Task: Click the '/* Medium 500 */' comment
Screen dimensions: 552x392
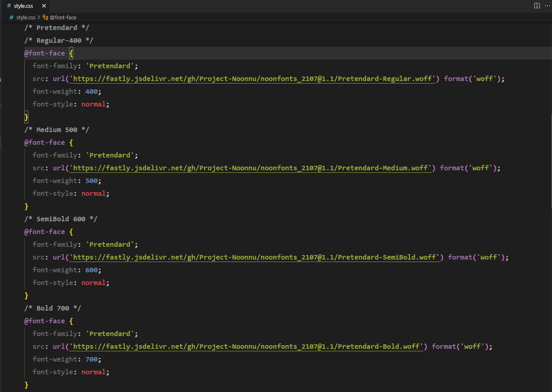Action: point(57,130)
